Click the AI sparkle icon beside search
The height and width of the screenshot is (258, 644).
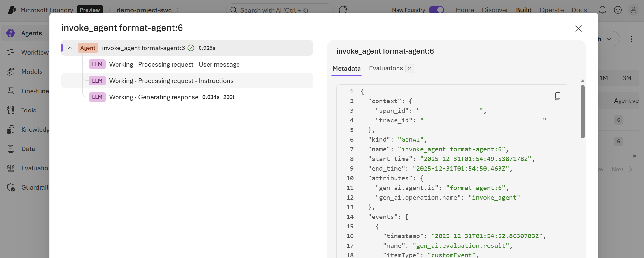343,9
